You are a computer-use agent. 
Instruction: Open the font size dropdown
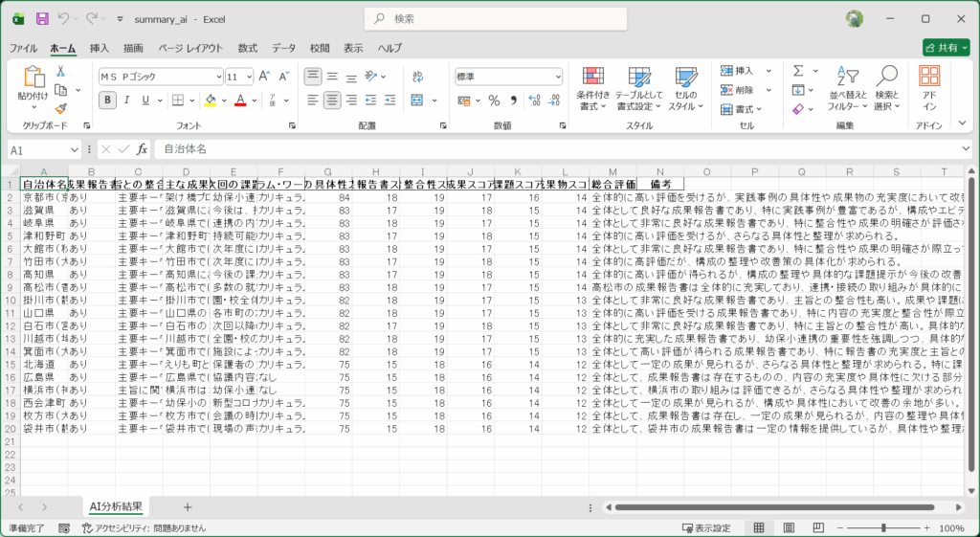click(248, 77)
